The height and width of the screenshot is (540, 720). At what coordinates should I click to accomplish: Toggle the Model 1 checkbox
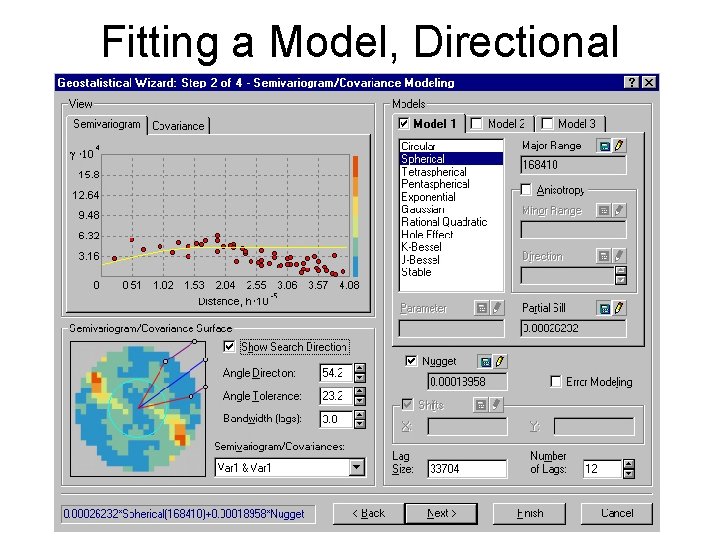[x=404, y=124]
